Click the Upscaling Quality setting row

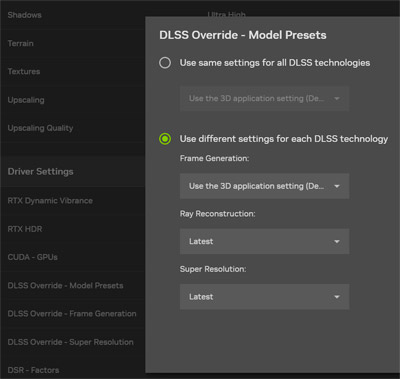[73, 128]
